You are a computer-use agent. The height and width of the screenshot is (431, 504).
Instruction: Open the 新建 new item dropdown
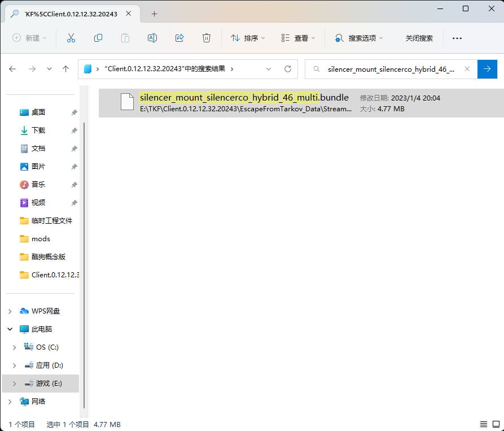point(29,38)
